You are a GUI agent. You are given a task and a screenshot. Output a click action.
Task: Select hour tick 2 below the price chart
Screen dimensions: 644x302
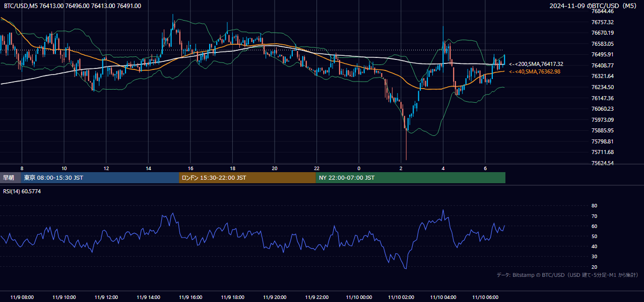[401, 168]
